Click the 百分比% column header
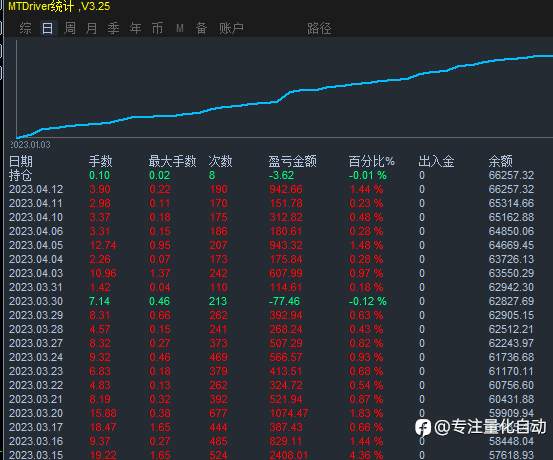Screen dimensions: 553x460 tap(371, 161)
